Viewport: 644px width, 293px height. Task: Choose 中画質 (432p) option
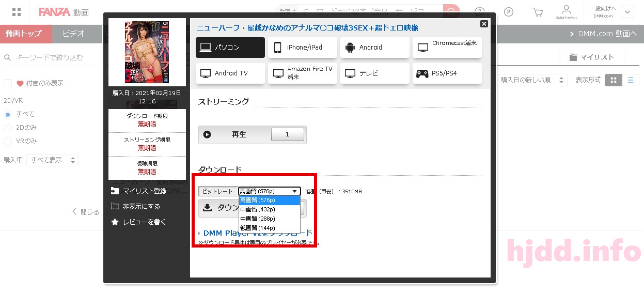pyautogui.click(x=269, y=209)
